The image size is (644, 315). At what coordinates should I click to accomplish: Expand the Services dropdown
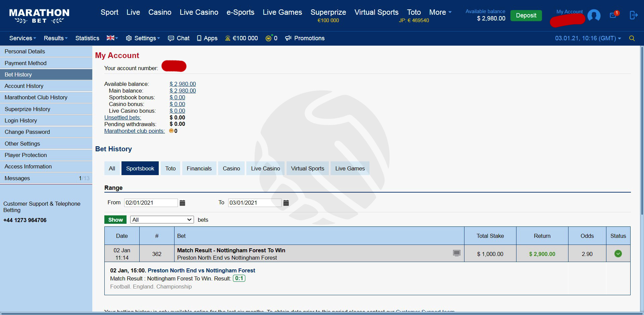[x=22, y=38]
